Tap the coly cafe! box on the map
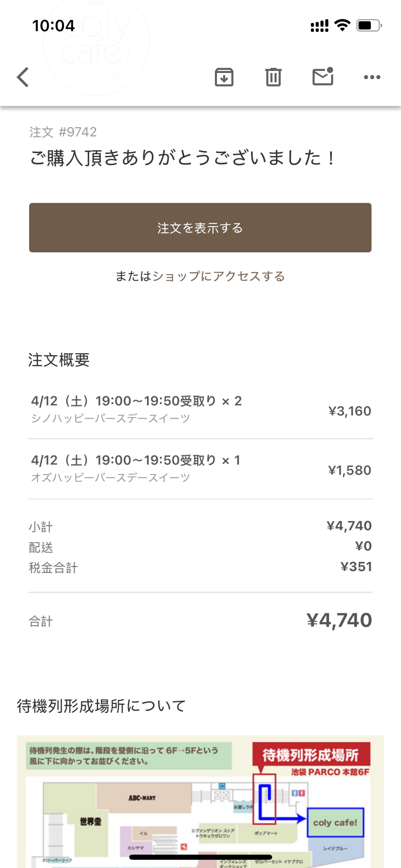 (x=335, y=822)
